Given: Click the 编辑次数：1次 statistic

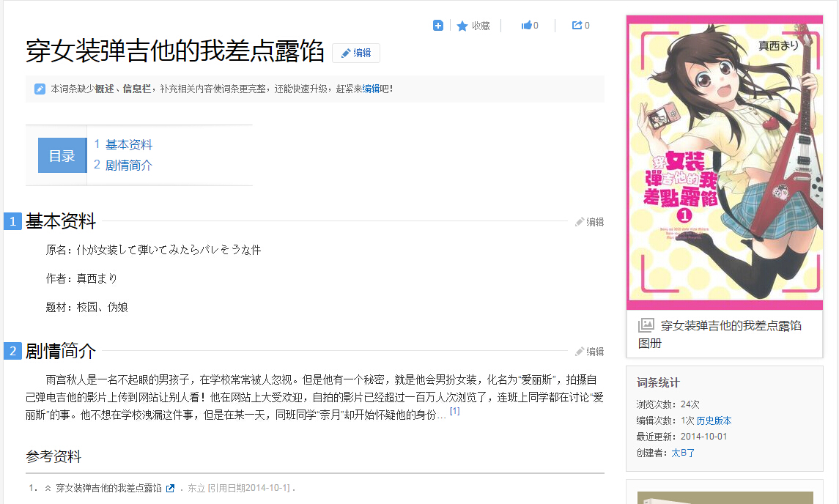Looking at the screenshot, I should [x=665, y=420].
